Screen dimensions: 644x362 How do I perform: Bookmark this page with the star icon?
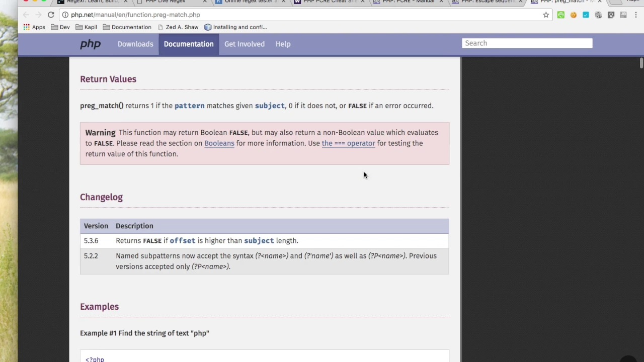tap(546, 15)
